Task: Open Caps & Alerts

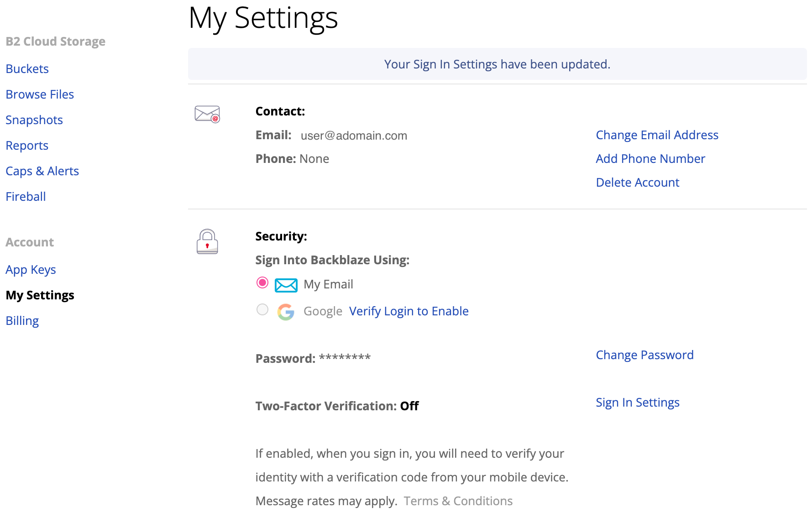Action: 42,171
